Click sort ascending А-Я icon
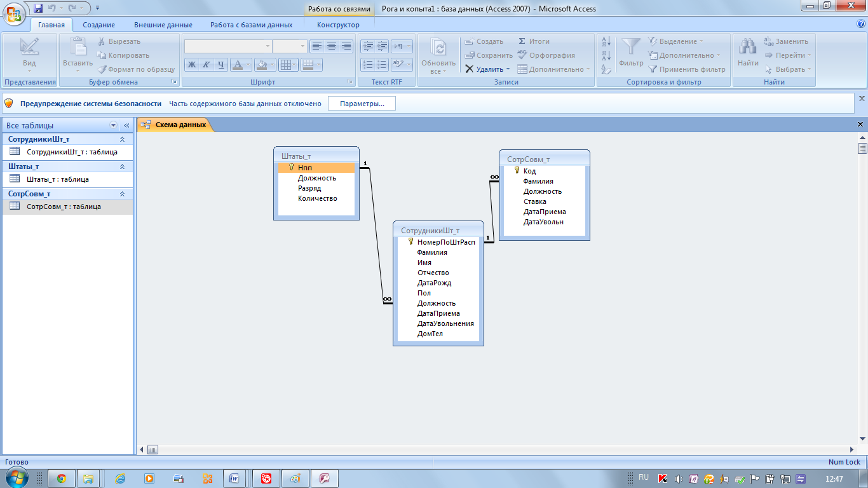The width and height of the screenshot is (868, 488). tap(606, 41)
